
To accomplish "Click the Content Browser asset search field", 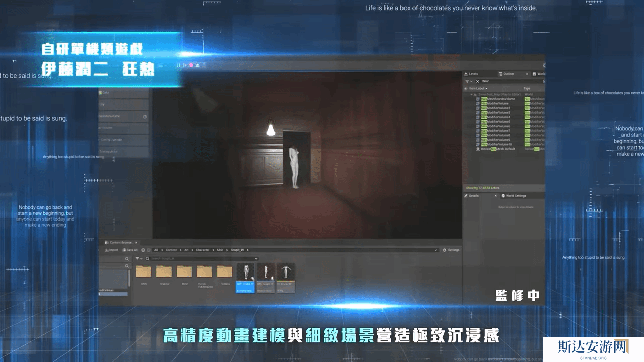I will [x=201, y=259].
